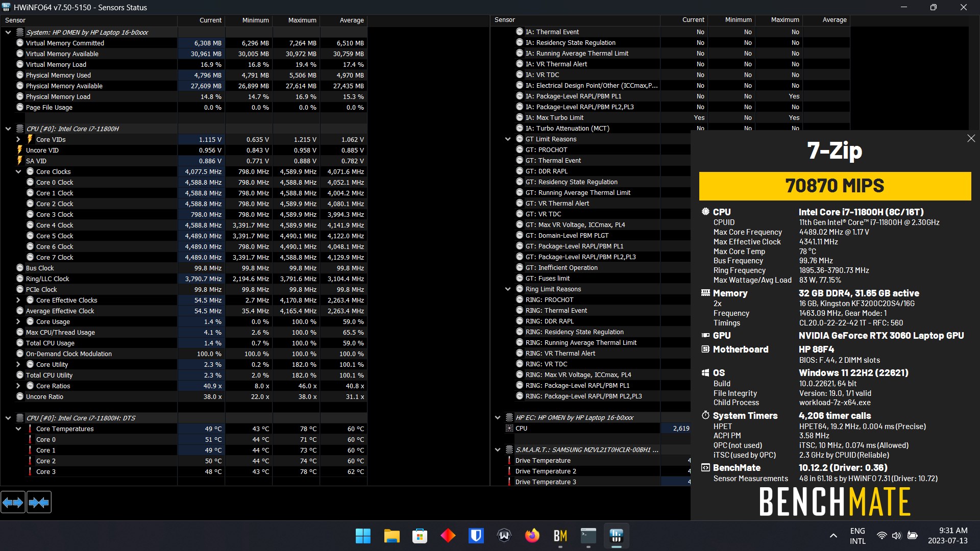The height and width of the screenshot is (551, 980).
Task: Click Drive Temperature thermometer icon
Action: [x=509, y=460]
